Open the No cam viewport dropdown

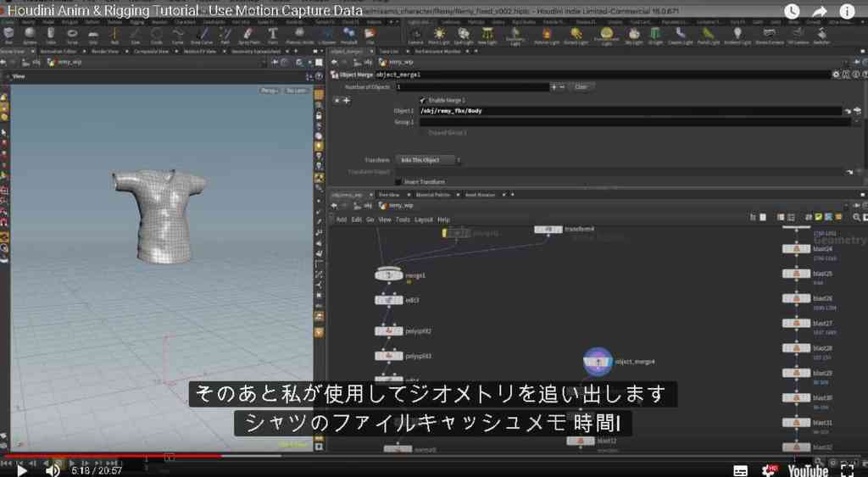pos(296,90)
